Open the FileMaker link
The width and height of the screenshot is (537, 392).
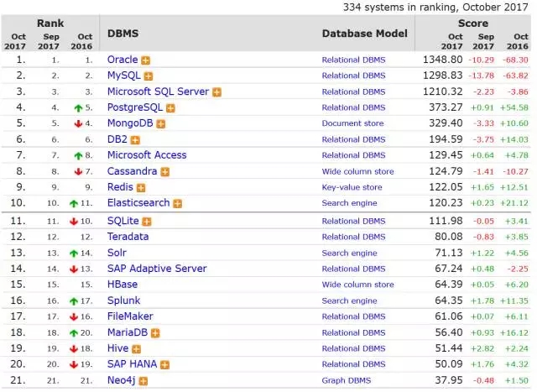tap(130, 316)
